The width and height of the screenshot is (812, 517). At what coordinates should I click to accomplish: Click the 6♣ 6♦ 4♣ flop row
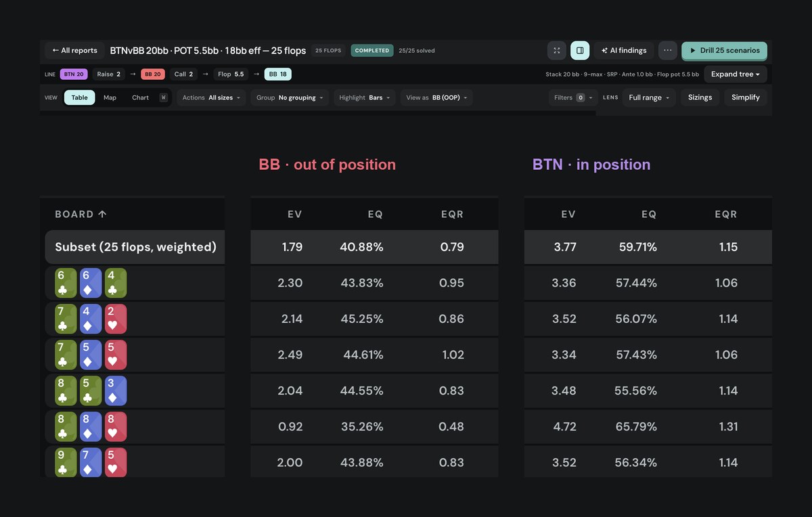click(x=135, y=283)
